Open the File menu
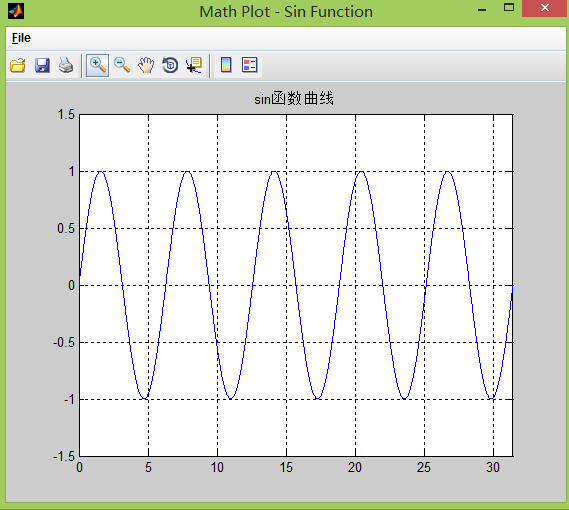Viewport: 569px width, 510px height. tap(21, 38)
